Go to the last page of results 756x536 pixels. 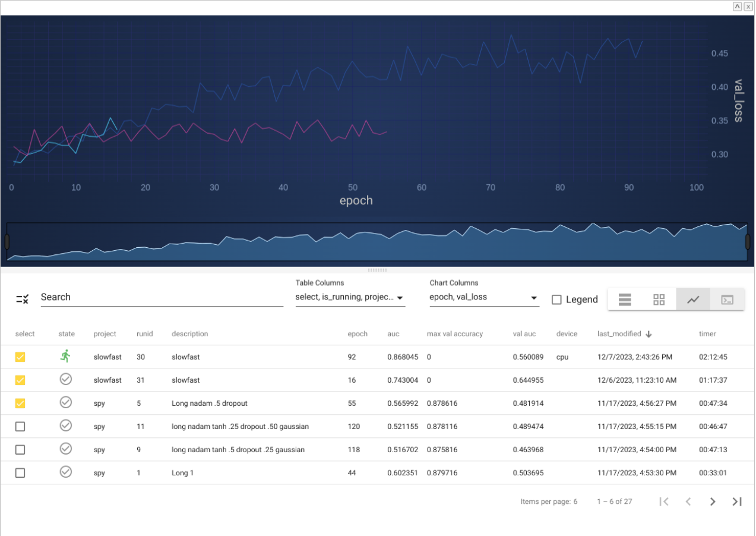click(x=737, y=502)
